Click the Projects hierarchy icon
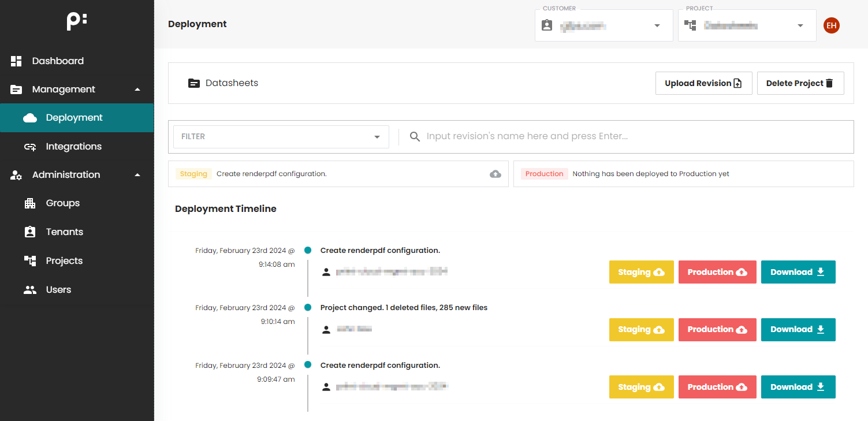868x421 pixels. (30, 260)
